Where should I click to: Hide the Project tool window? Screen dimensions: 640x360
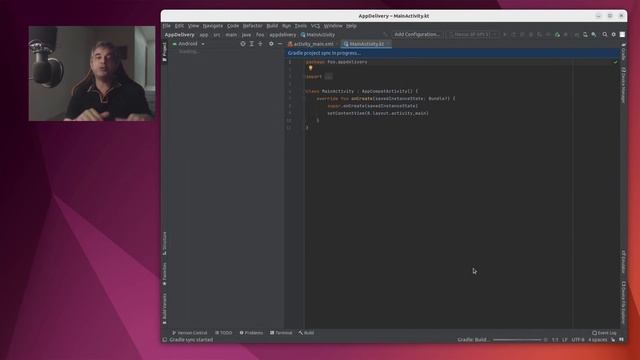click(x=280, y=44)
